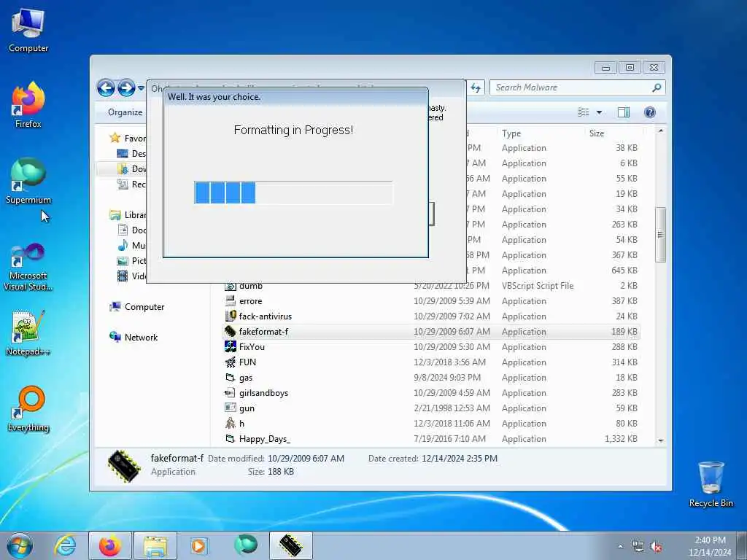Viewport: 747px width, 560px height.
Task: Open the Firefox desktop shortcut
Action: [28, 105]
